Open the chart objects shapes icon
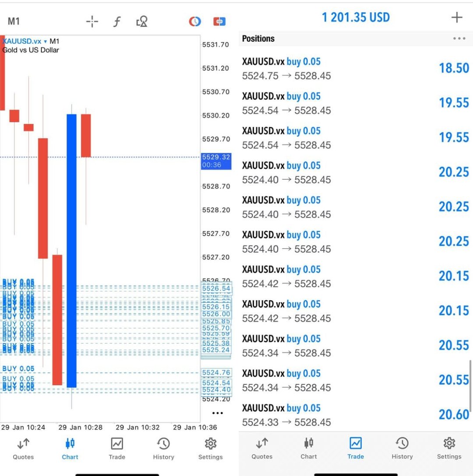The width and height of the screenshot is (473, 476). [x=142, y=21]
